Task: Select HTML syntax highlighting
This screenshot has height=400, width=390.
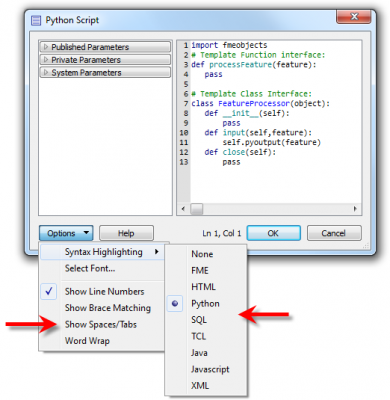Action: (x=206, y=287)
